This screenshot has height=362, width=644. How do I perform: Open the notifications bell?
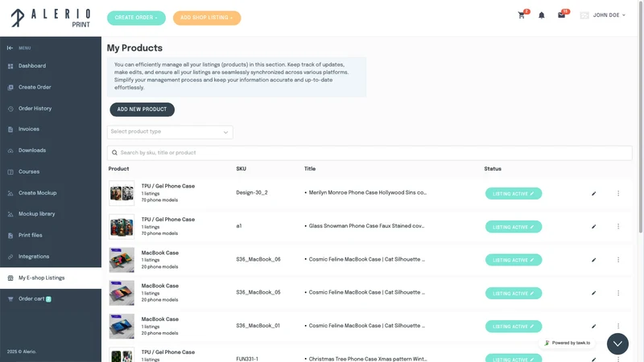[x=541, y=15]
